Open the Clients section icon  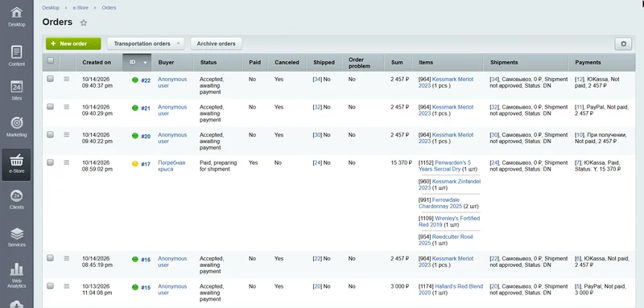pyautogui.click(x=16, y=195)
